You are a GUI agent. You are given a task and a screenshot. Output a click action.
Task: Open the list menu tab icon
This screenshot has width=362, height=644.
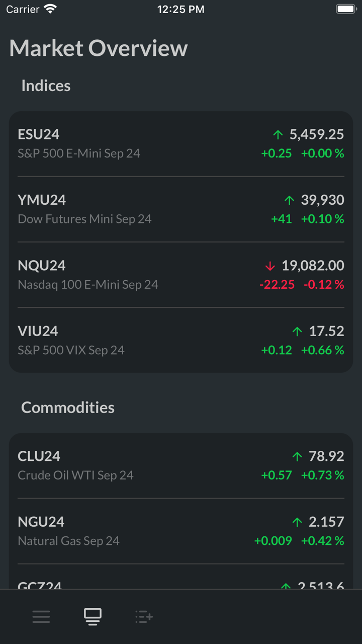pyautogui.click(x=41, y=616)
